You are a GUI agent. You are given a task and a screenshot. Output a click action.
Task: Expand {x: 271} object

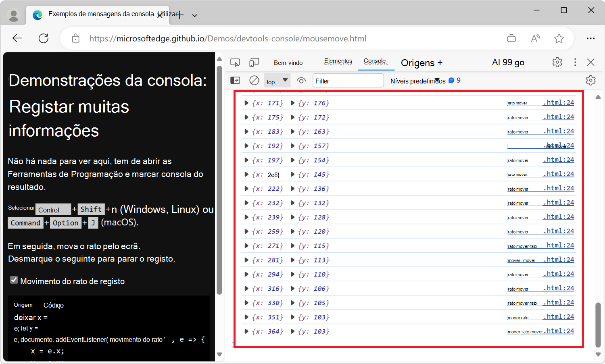[x=246, y=246]
